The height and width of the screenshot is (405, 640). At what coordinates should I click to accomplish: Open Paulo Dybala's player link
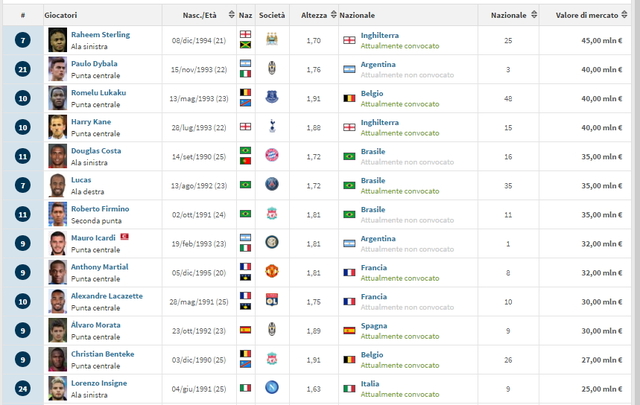coord(94,64)
